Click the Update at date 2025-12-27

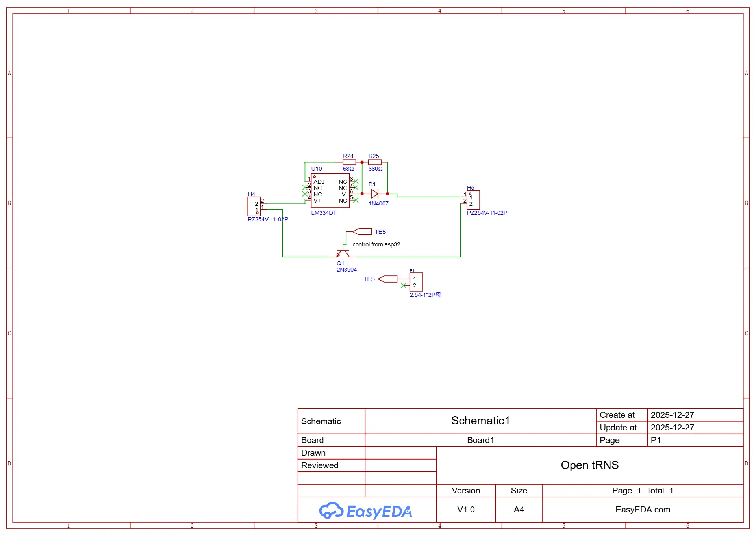(x=672, y=427)
